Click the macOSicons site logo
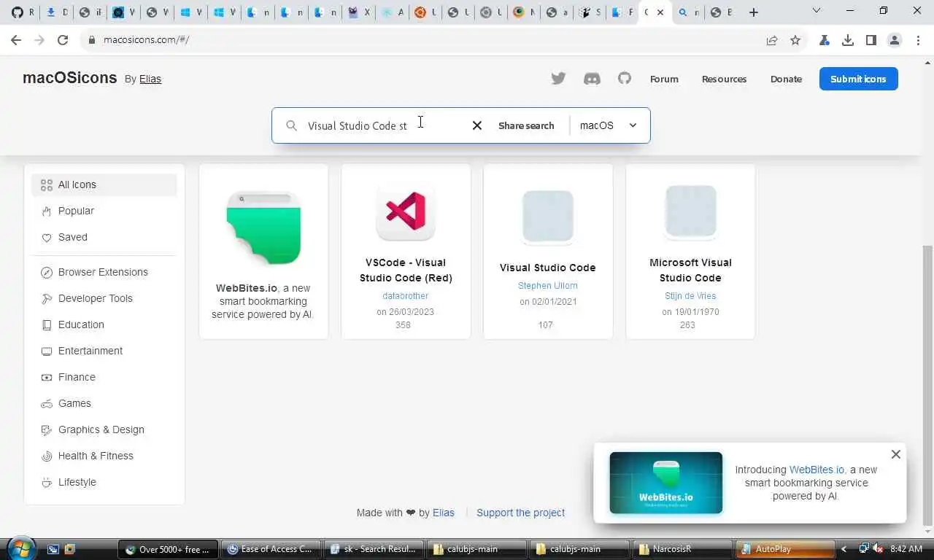This screenshot has height=560, width=934. tap(69, 77)
